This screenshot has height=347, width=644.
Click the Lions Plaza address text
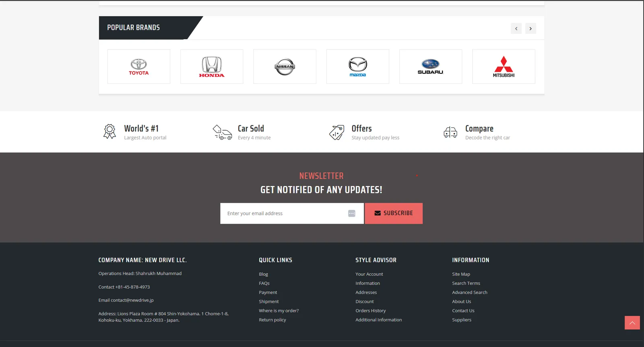pos(163,317)
